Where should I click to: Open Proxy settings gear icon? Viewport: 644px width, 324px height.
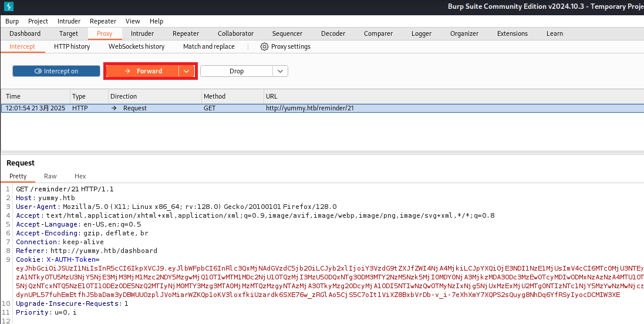[264, 46]
